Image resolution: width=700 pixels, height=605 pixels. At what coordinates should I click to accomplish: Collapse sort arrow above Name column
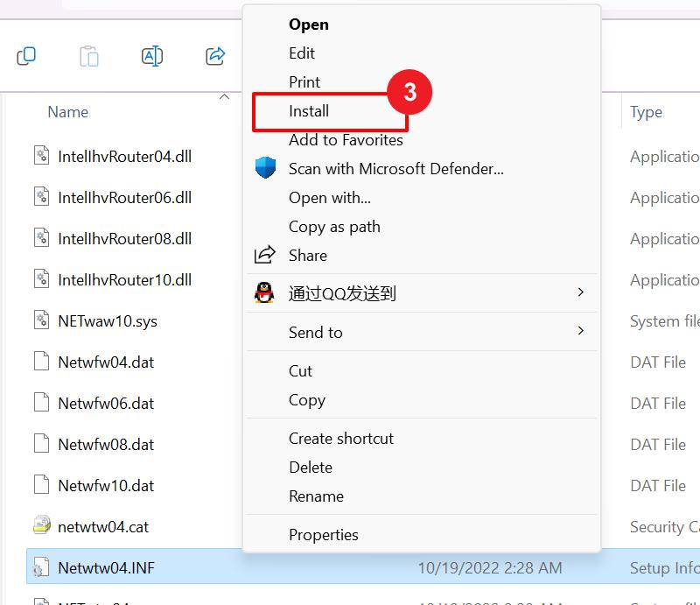(x=224, y=97)
